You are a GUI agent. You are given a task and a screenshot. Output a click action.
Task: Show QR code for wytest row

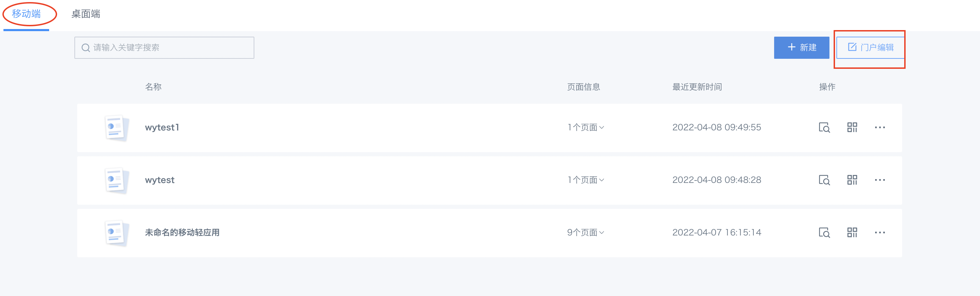852,180
